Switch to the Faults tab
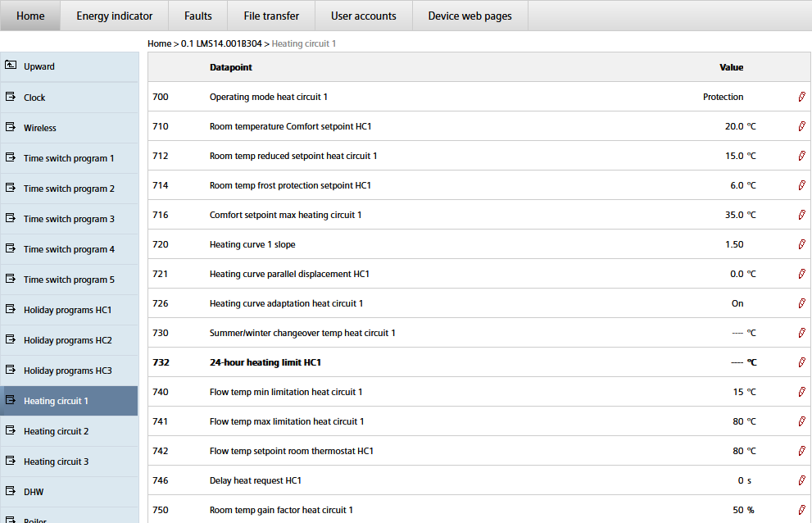The height and width of the screenshot is (523, 812). point(198,16)
